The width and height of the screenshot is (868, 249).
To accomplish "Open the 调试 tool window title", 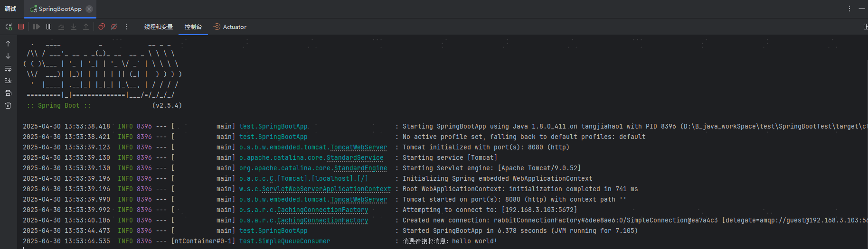I will [x=10, y=9].
